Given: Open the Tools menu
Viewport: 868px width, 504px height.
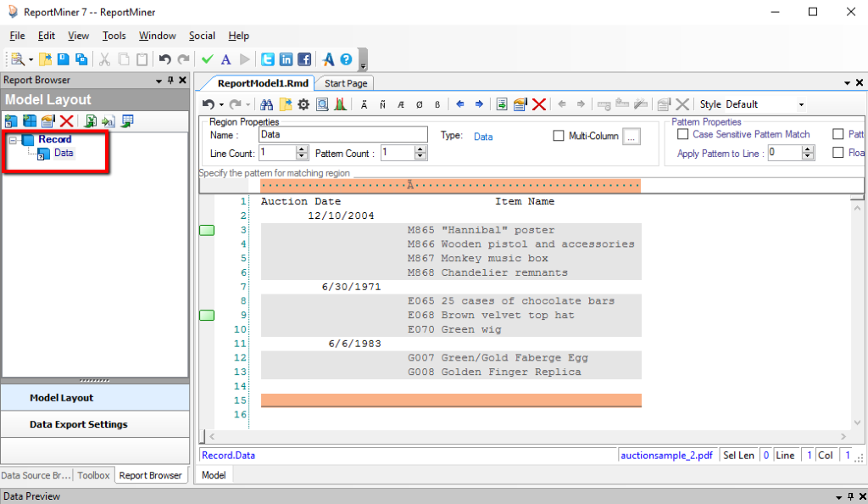Looking at the screenshot, I should [114, 36].
